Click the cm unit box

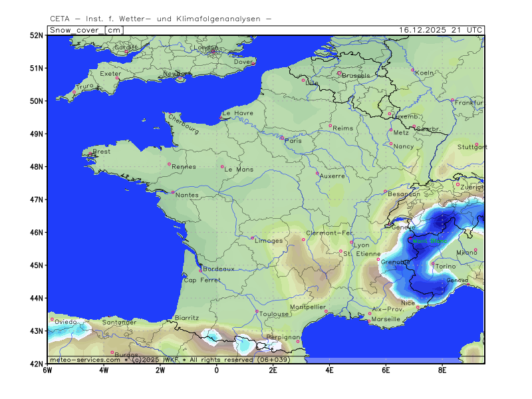[x=114, y=30]
